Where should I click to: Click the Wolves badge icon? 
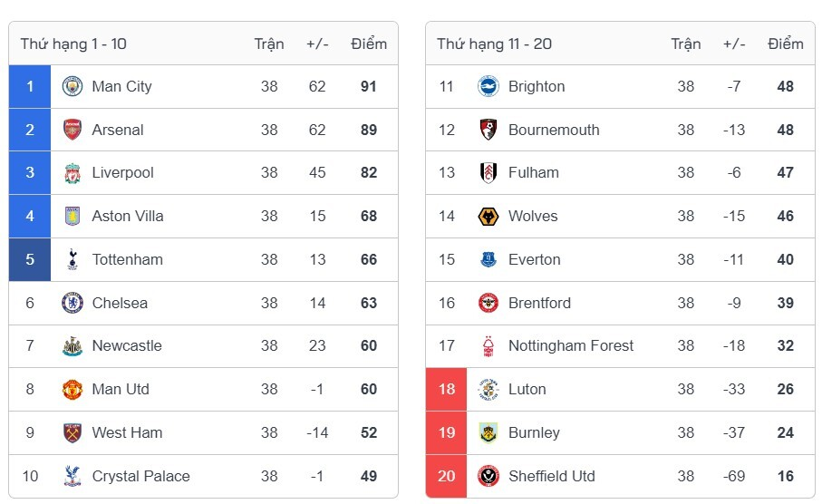click(488, 216)
